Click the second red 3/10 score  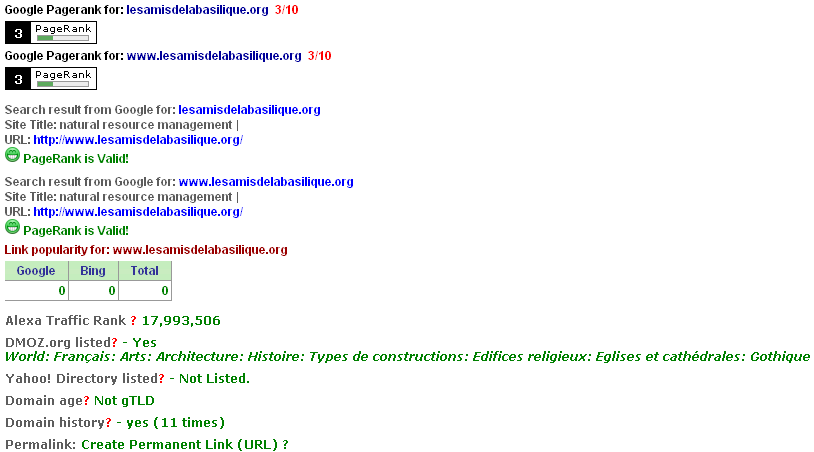(x=319, y=56)
